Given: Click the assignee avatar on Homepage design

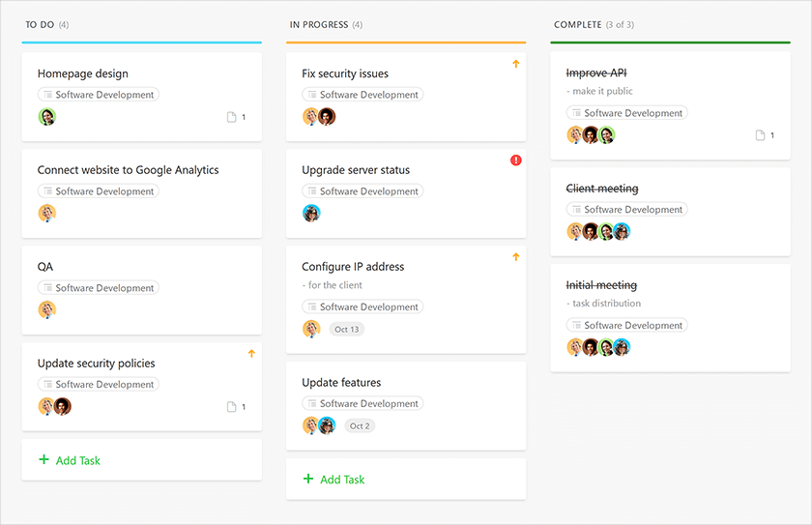Looking at the screenshot, I should coord(47,116).
